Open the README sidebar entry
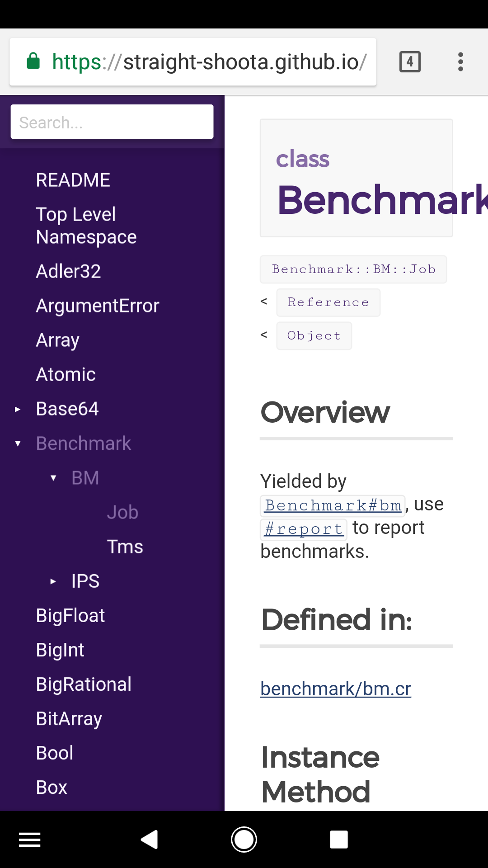This screenshot has width=488, height=868. tap(73, 180)
